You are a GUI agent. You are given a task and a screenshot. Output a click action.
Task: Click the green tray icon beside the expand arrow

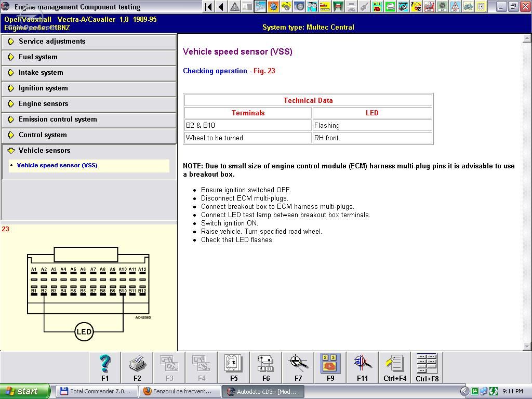click(x=475, y=391)
